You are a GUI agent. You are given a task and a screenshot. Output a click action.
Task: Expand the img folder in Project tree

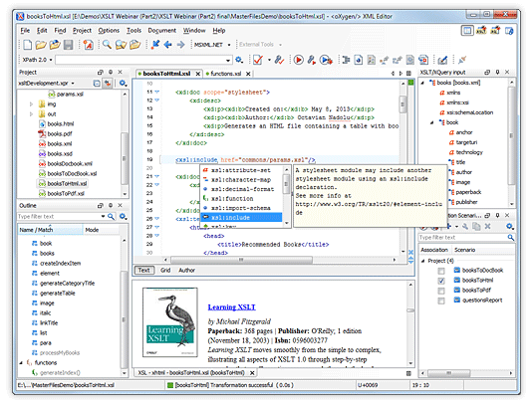(x=31, y=104)
